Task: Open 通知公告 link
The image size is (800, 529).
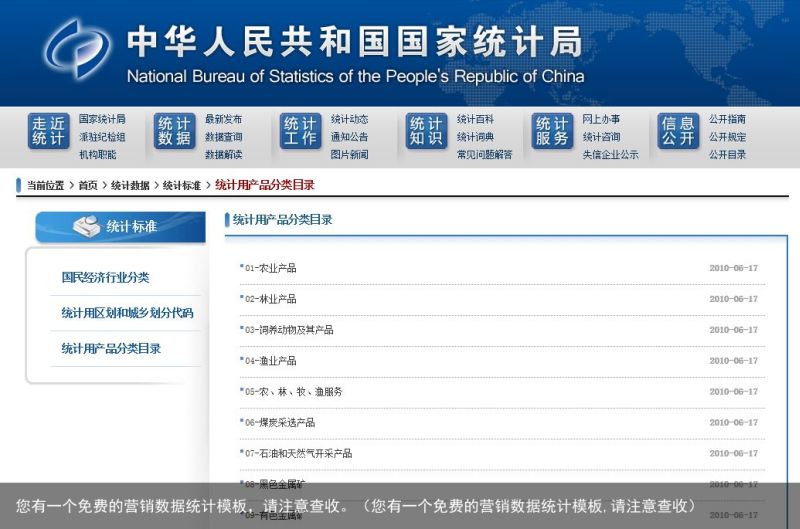Action: click(x=349, y=137)
